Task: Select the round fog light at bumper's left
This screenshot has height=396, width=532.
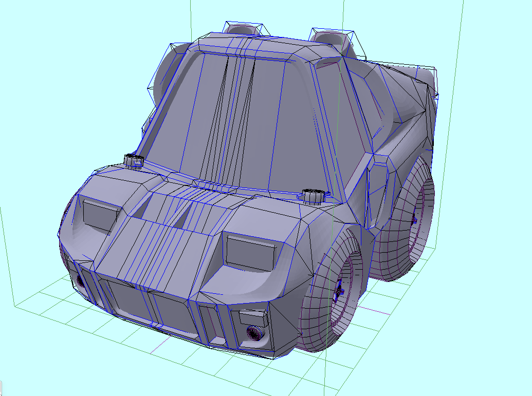Action: tap(80, 280)
